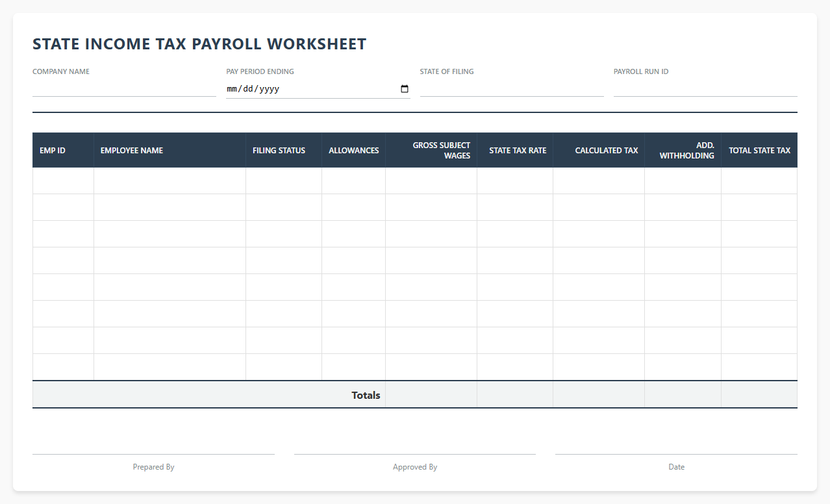830x504 pixels.
Task: Click the "COMPANY NAME" field label
Action: (61, 71)
